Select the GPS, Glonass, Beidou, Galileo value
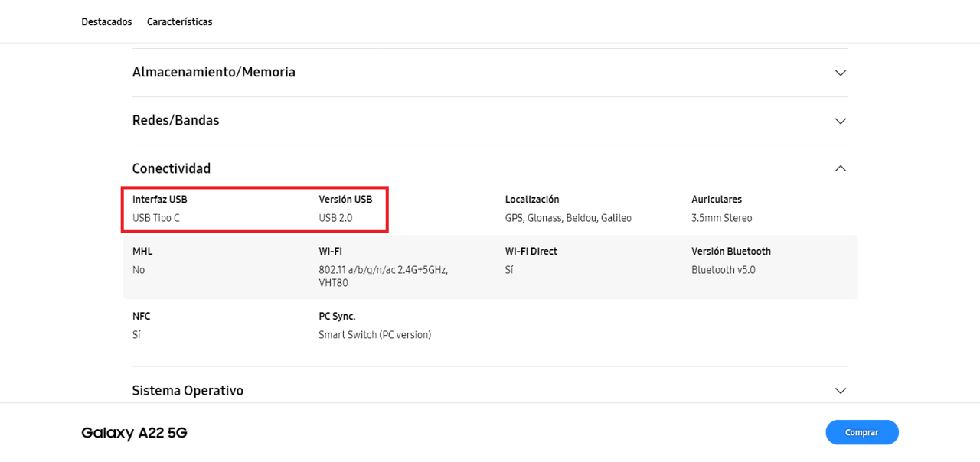The image size is (980, 462). [568, 218]
